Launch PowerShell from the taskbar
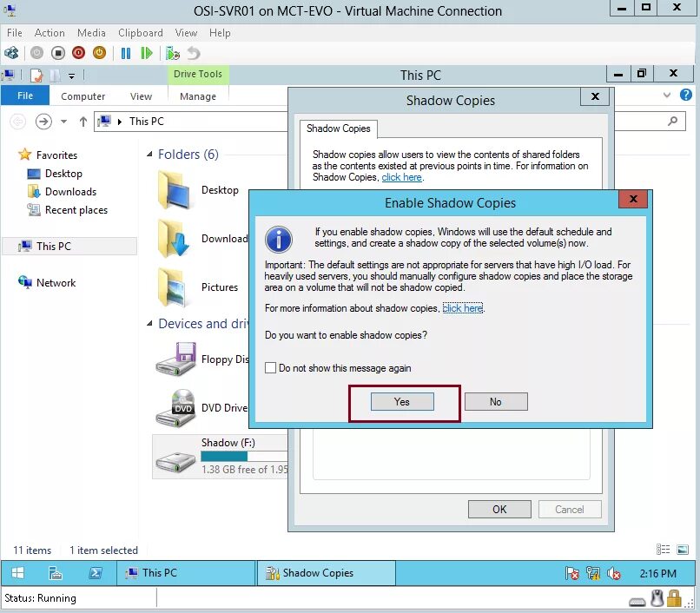The width and height of the screenshot is (700, 613). pyautogui.click(x=95, y=573)
